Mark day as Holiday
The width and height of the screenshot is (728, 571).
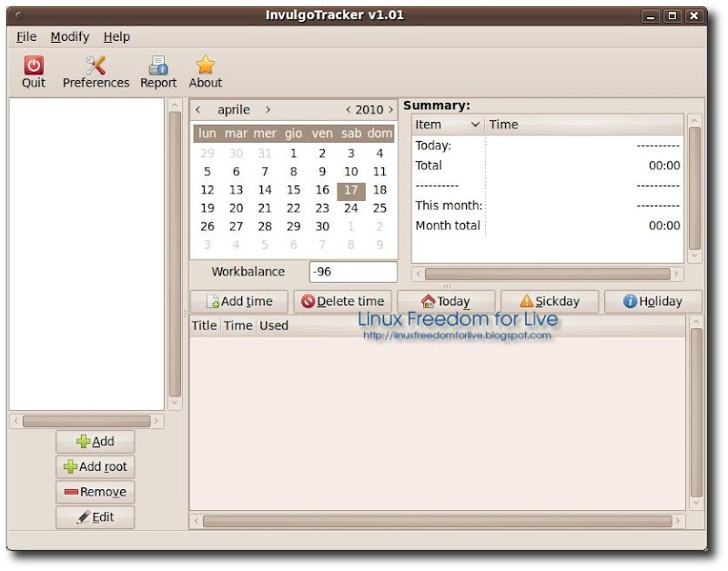[653, 302]
